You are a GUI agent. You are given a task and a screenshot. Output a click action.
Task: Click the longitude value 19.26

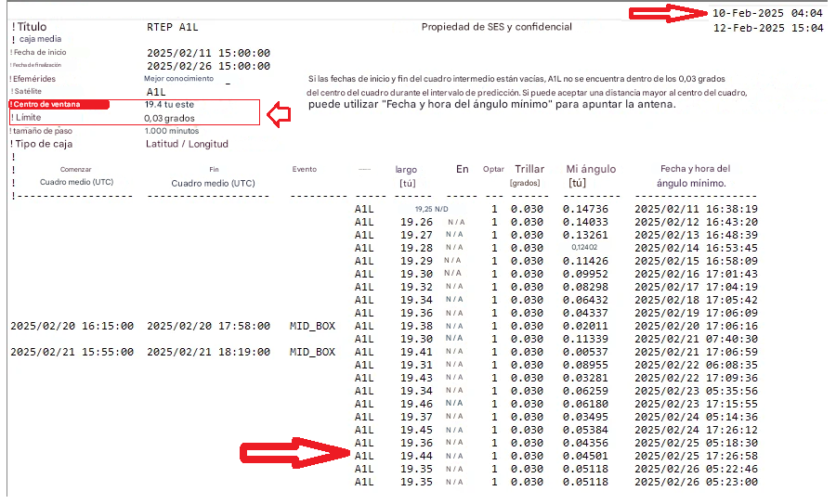pyautogui.click(x=416, y=222)
